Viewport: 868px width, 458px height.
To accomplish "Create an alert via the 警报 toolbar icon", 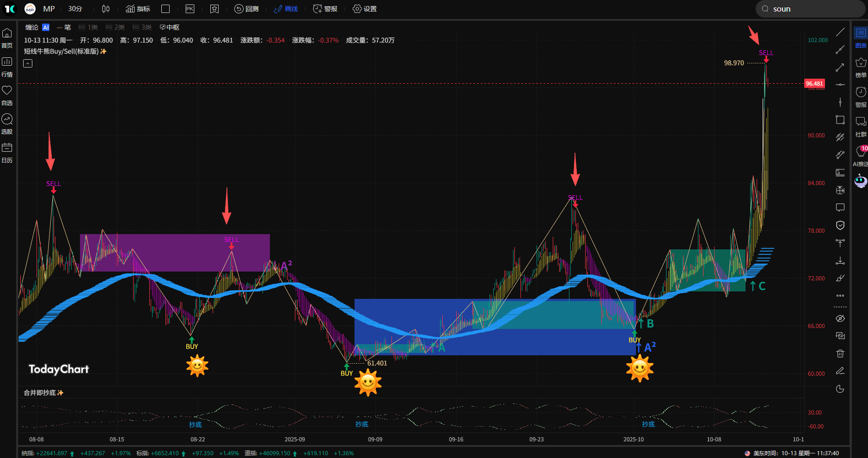I will (x=325, y=8).
